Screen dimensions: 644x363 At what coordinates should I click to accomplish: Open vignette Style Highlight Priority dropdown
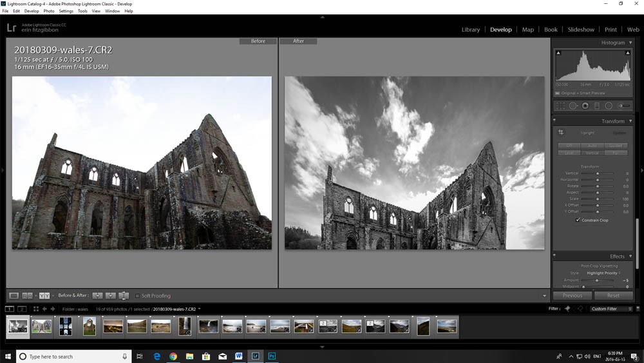(x=603, y=273)
